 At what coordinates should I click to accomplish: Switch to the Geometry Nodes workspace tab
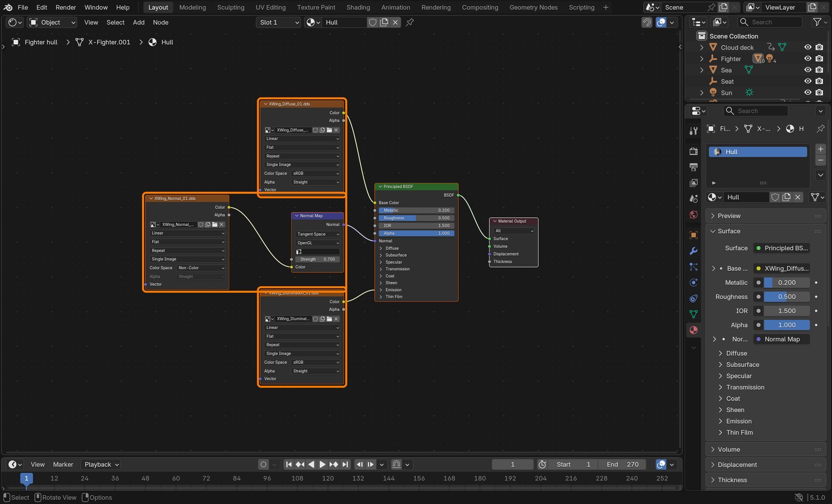[534, 7]
